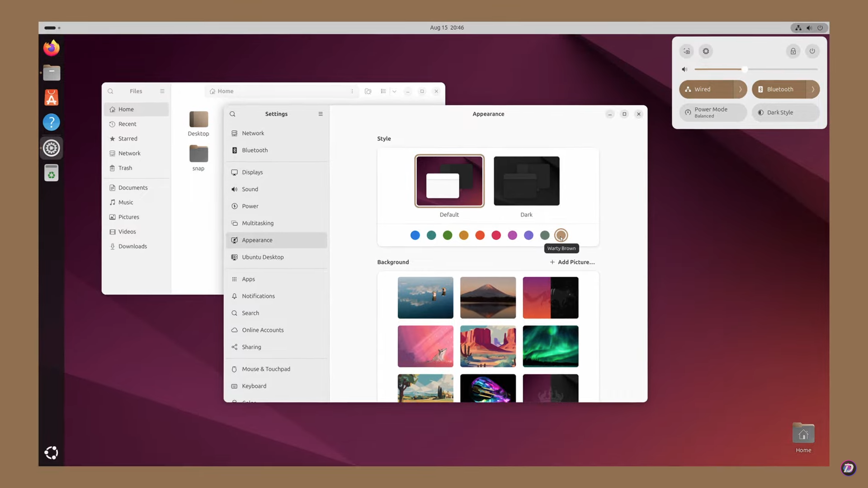
Task: Open Firefox from the dock
Action: [x=51, y=47]
